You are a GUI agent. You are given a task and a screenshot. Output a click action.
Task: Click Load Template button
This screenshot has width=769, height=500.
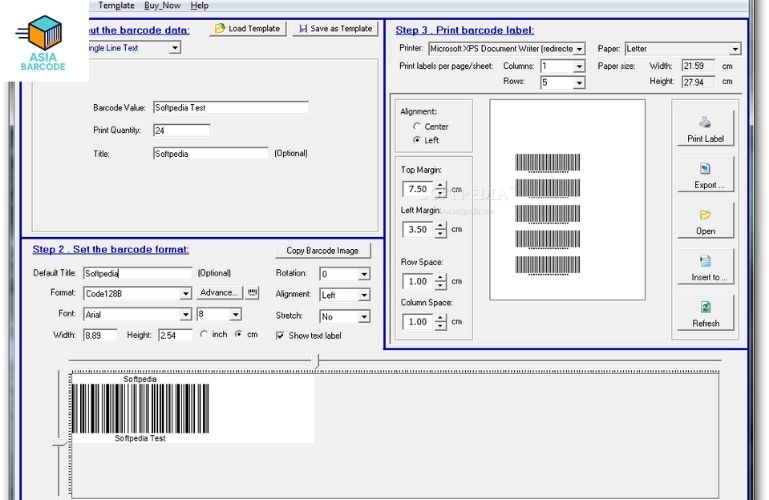pyautogui.click(x=248, y=29)
